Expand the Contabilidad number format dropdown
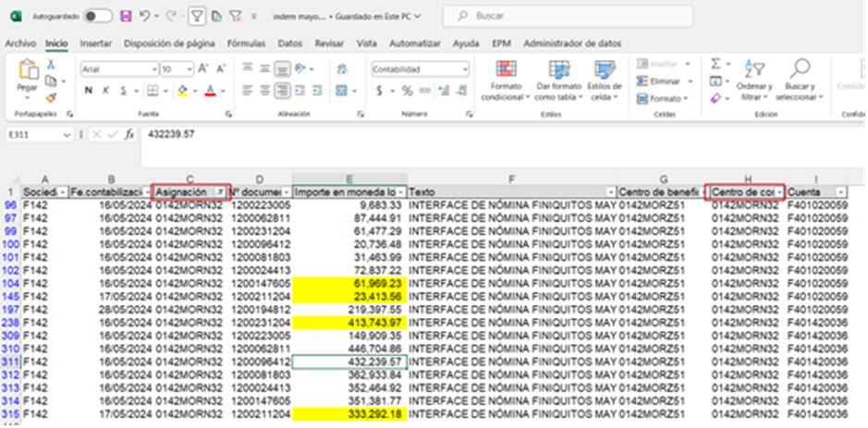This screenshot has height=428, width=868. pos(463,69)
